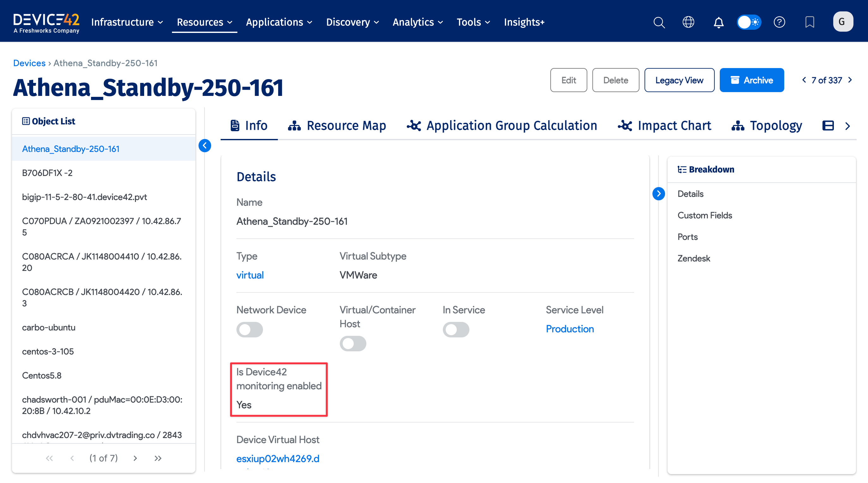The height and width of the screenshot is (483, 868).
Task: Collapse Object List panel with blue arrow
Action: [205, 146]
